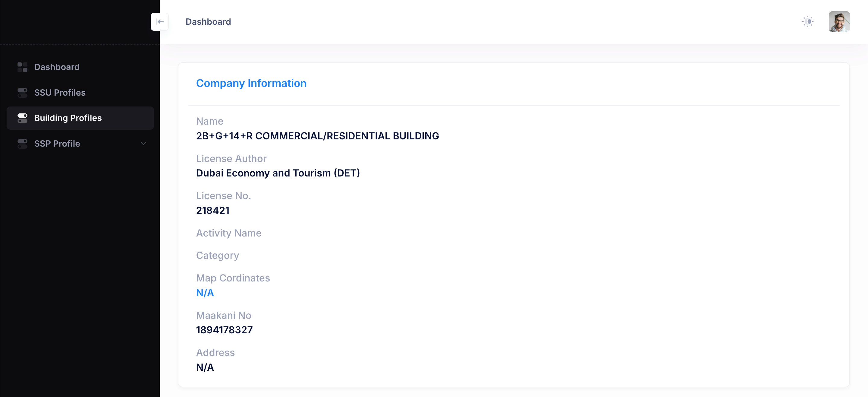Screen dimensions: 868x397
Task: Open Dashboard from the sidebar menu
Action: (x=57, y=67)
